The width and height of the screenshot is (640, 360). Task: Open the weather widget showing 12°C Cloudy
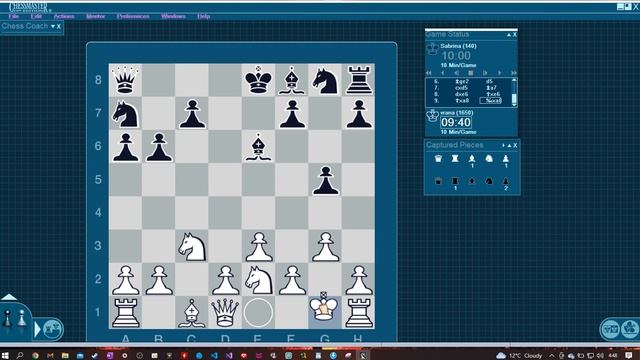[x=519, y=356]
